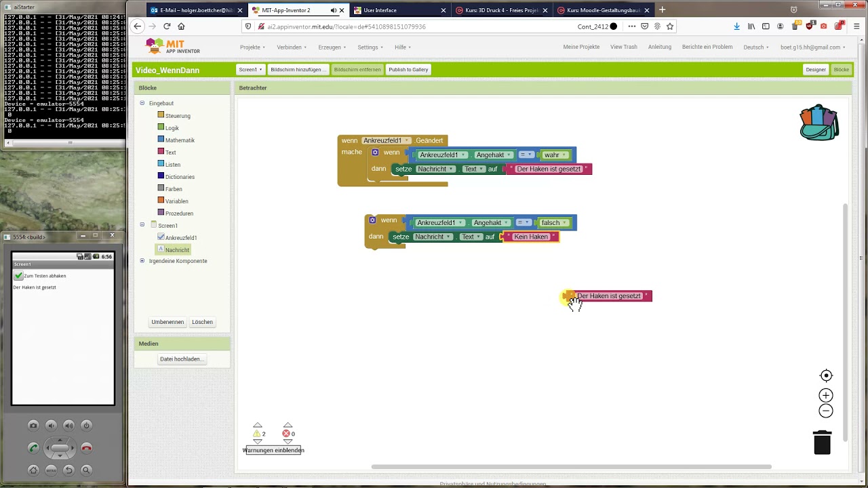Open Ankreuzfeld1 dropdown in Geändert event block
The width and height of the screenshot is (868, 488).
coord(407,140)
